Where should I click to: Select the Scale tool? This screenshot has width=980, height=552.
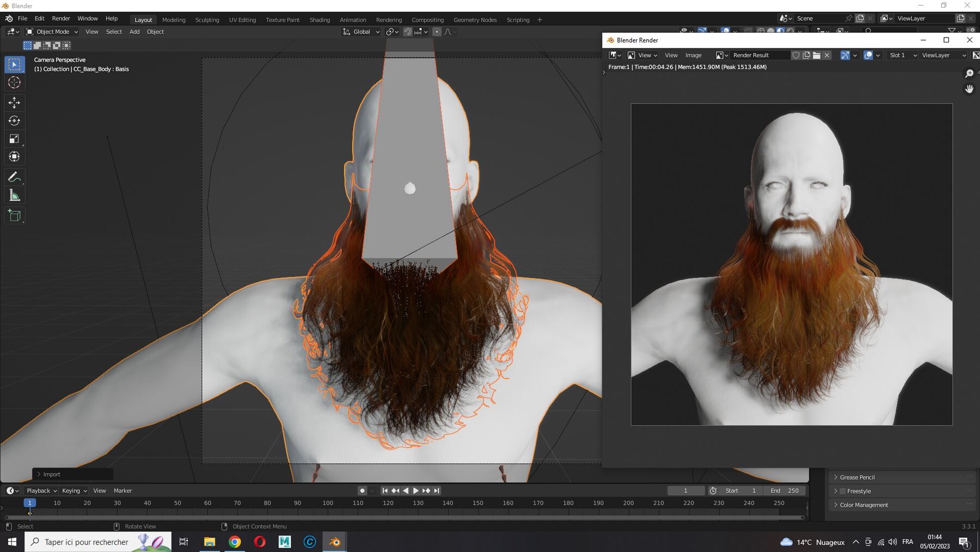[15, 138]
